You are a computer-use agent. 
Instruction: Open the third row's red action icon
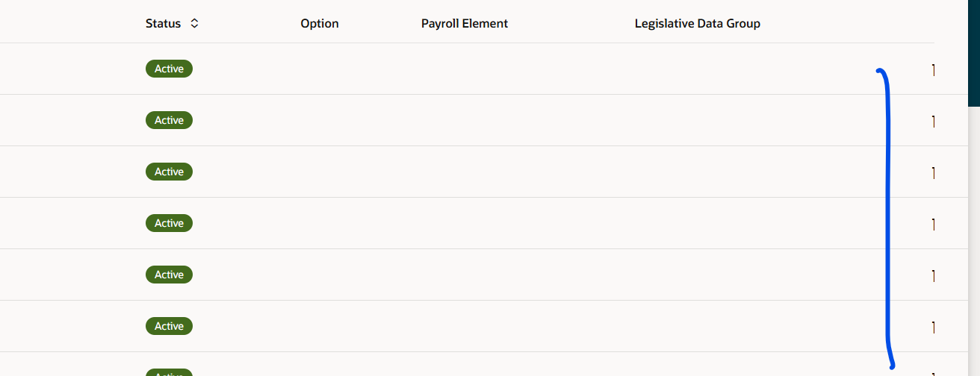933,172
